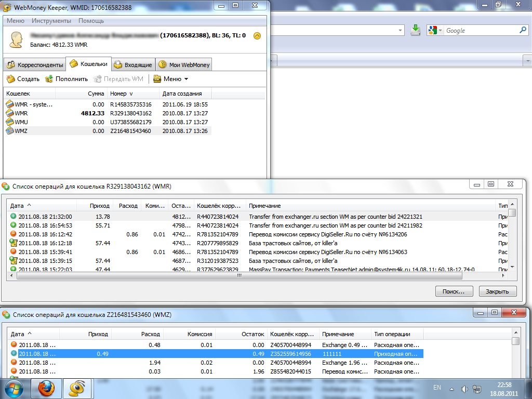Click the Закрыть button
Viewport: 532px width, 399px height.
[x=497, y=291]
